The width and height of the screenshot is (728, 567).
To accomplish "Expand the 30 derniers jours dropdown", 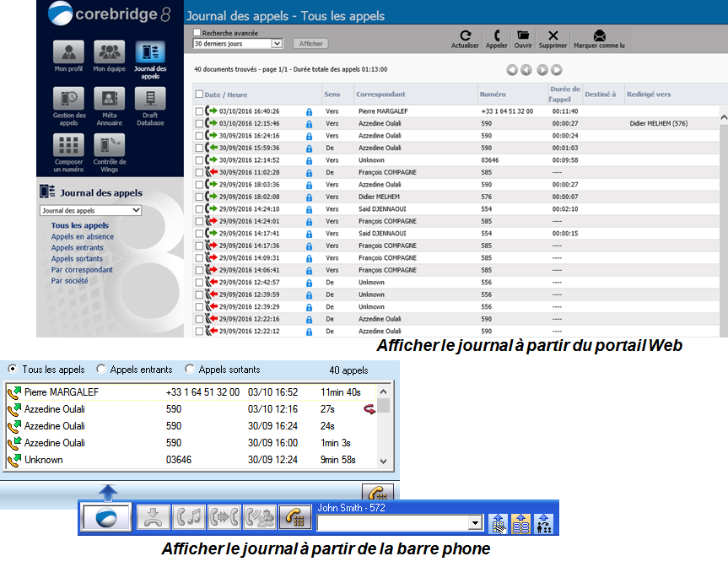I will click(277, 43).
